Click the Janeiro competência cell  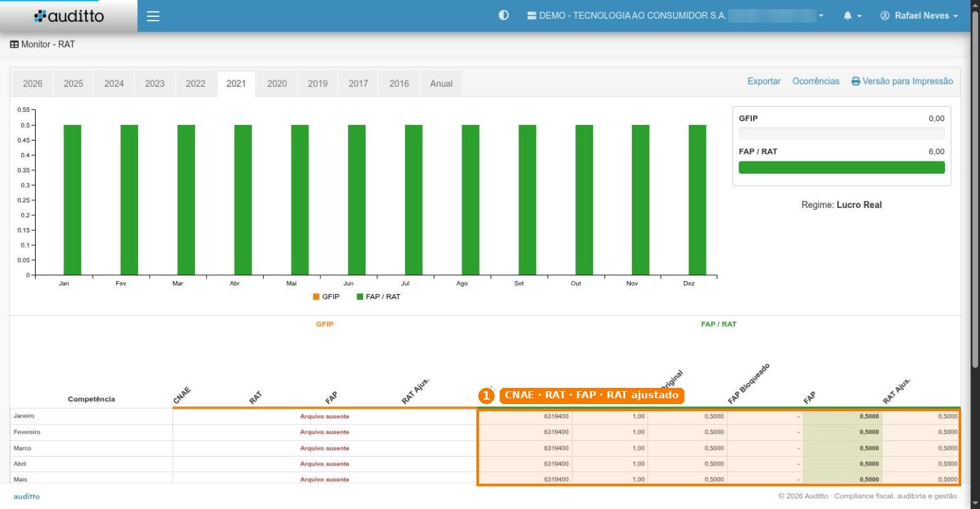point(91,416)
